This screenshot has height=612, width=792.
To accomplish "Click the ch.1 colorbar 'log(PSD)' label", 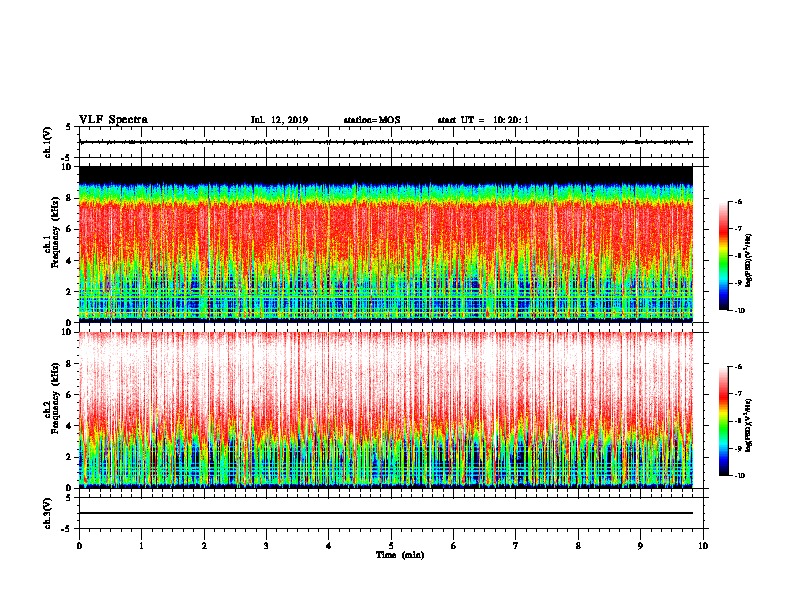I will pyautogui.click(x=748, y=260).
